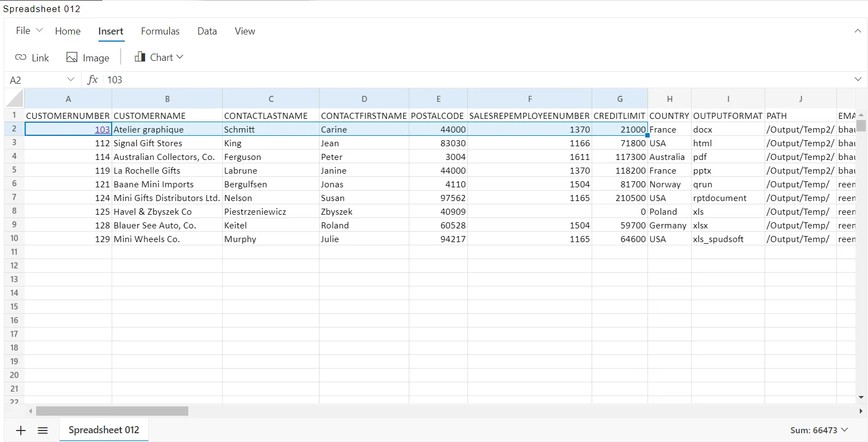Viewport: 868px width, 442px height.
Task: Click the Chart icon
Action: 140,57
